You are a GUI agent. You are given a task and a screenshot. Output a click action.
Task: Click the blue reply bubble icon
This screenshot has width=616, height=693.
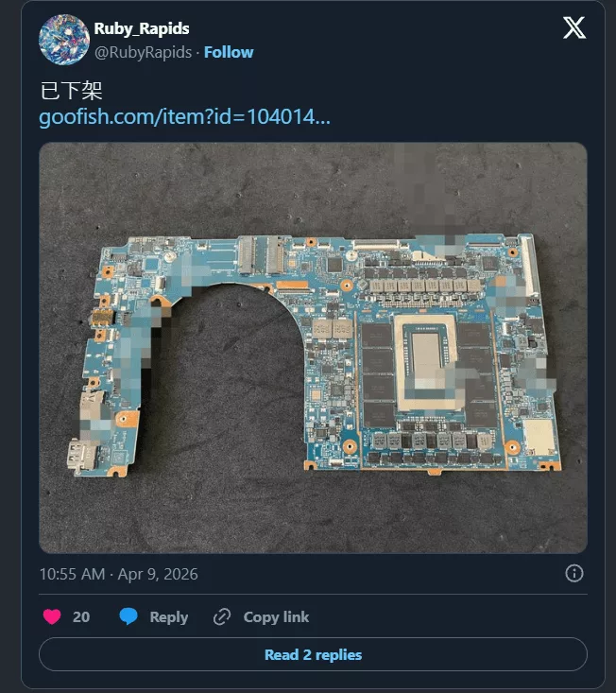point(128,616)
